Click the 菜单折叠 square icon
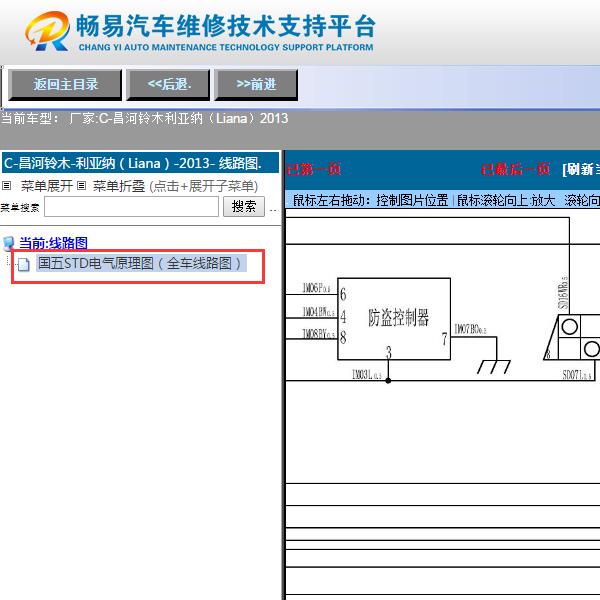 [x=81, y=186]
